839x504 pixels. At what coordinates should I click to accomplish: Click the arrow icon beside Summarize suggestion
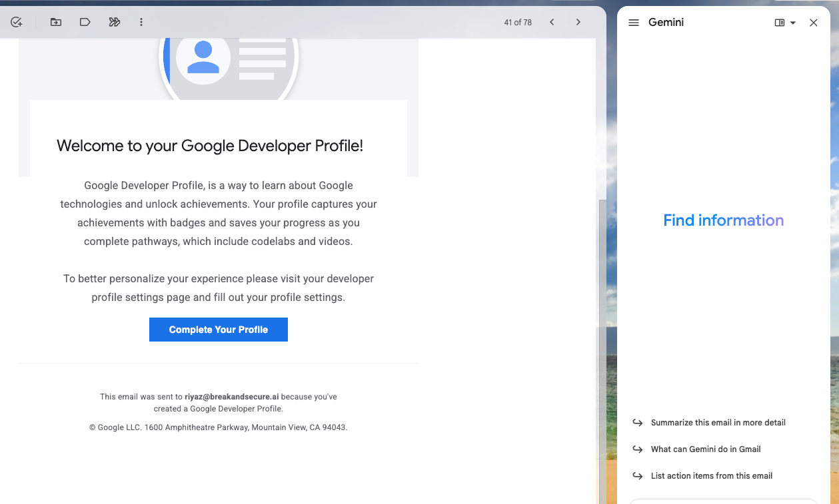point(638,423)
